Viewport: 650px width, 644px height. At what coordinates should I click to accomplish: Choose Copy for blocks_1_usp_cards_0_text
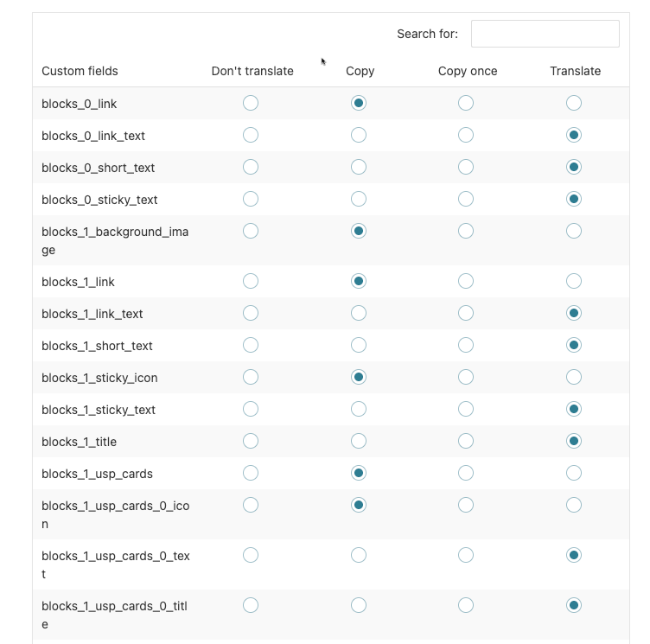pos(359,555)
